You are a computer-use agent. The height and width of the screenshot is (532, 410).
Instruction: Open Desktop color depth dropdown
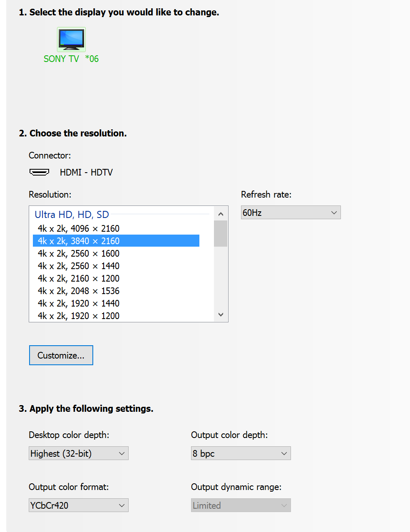click(78, 453)
